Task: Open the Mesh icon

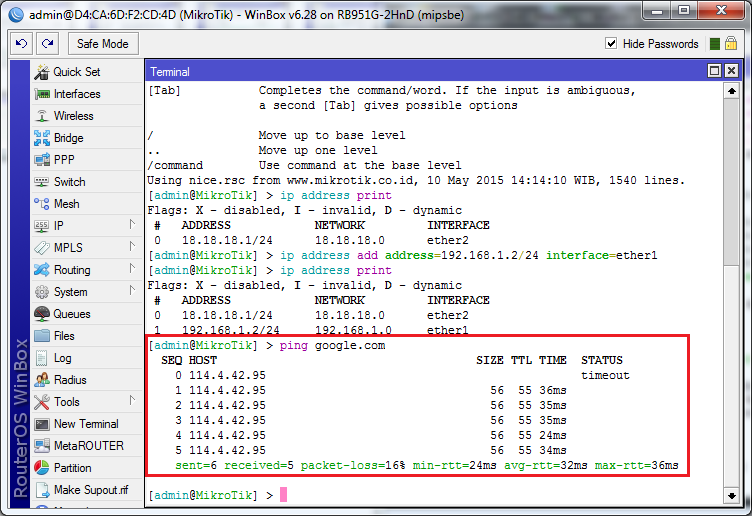Action: click(42, 204)
